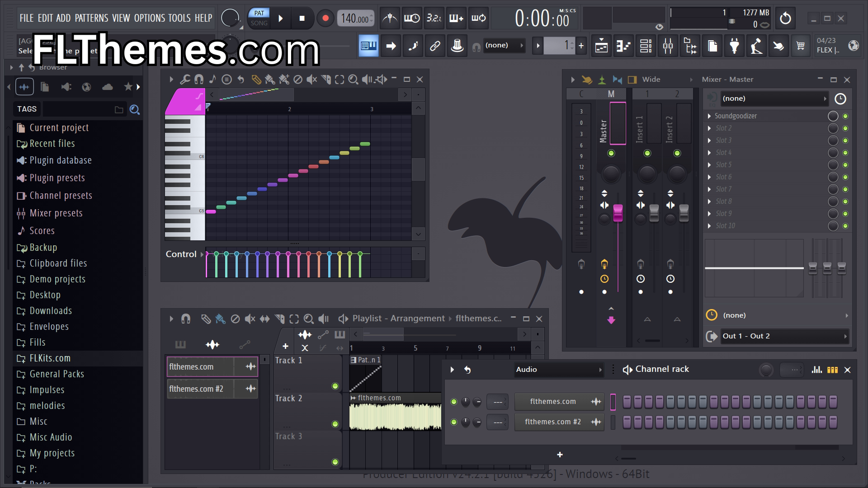Select the magnet snap icon in Piano roll
This screenshot has height=488, width=868.
(199, 80)
